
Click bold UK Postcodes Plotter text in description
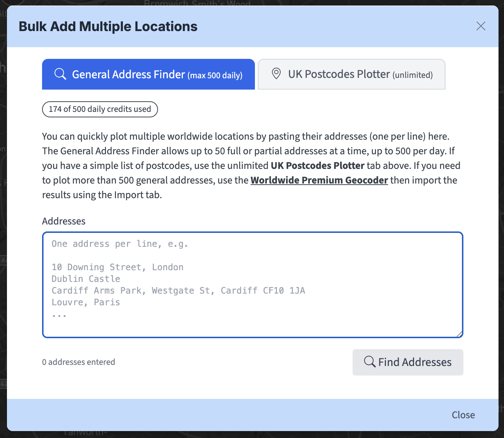click(x=317, y=166)
